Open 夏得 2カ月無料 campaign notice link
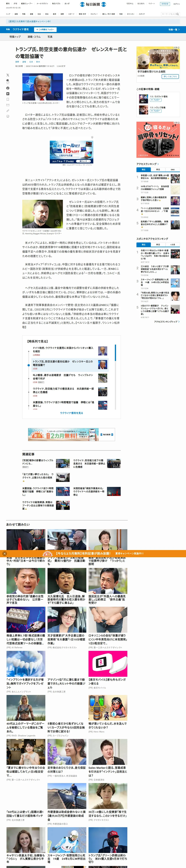This screenshot has width=186, height=868. [29, 21]
